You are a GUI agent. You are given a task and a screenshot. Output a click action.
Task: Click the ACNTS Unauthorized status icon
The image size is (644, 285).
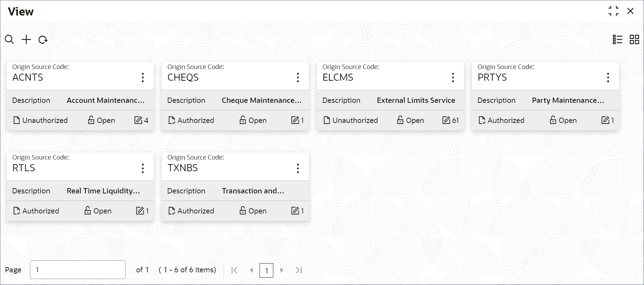pyautogui.click(x=17, y=120)
